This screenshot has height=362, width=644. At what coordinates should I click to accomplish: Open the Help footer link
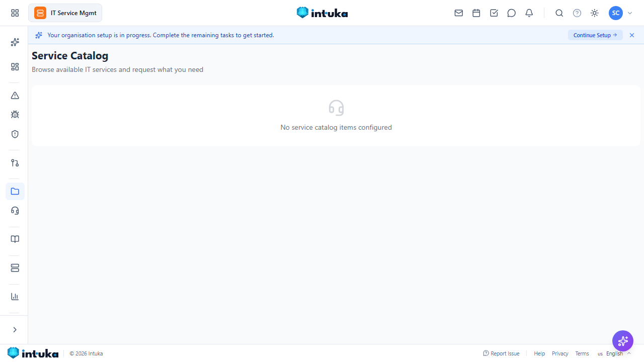coord(539,353)
